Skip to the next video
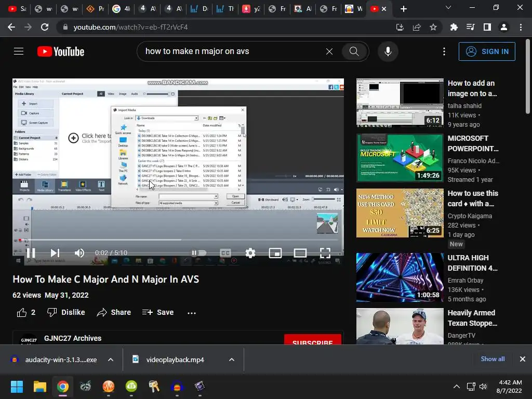The height and width of the screenshot is (399, 532). click(x=55, y=253)
